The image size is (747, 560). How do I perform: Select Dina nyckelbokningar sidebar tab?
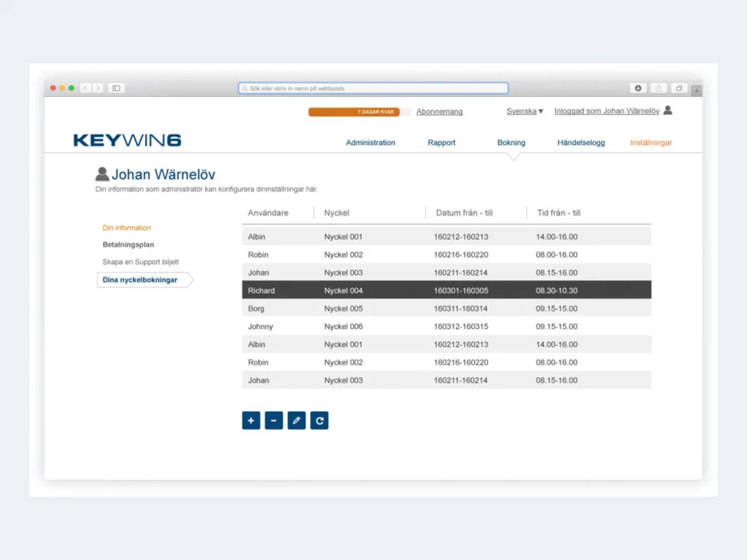pos(144,280)
